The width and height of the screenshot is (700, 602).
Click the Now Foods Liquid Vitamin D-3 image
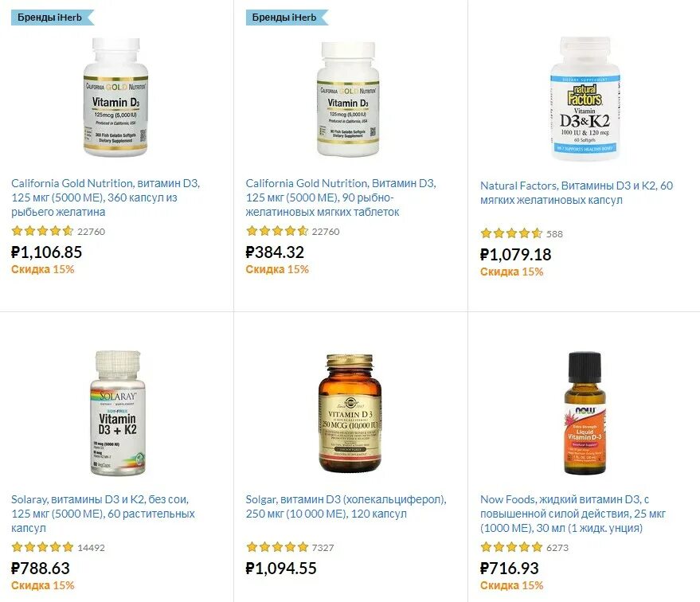pyautogui.click(x=585, y=413)
